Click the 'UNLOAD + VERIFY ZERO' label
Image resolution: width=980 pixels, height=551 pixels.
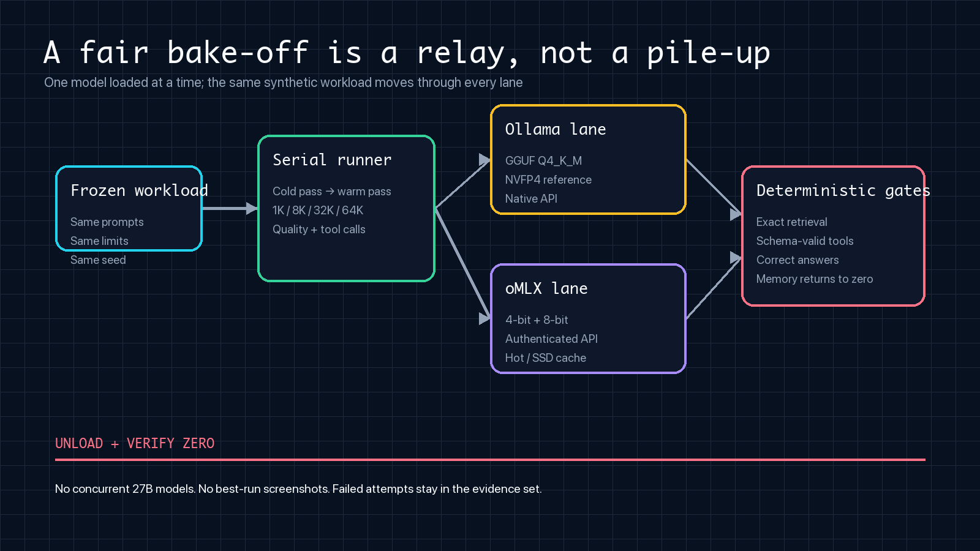(135, 443)
